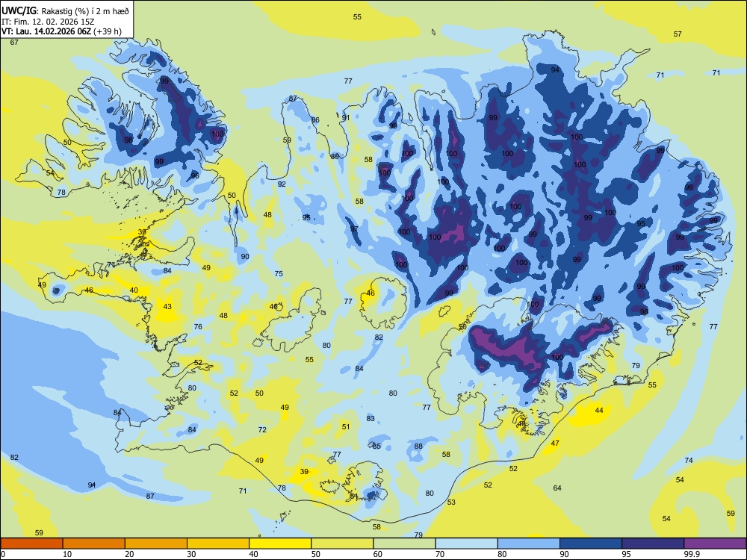The width and height of the screenshot is (747, 560).
Task: Click the map value '91' on the peninsula
Action: click(346, 118)
